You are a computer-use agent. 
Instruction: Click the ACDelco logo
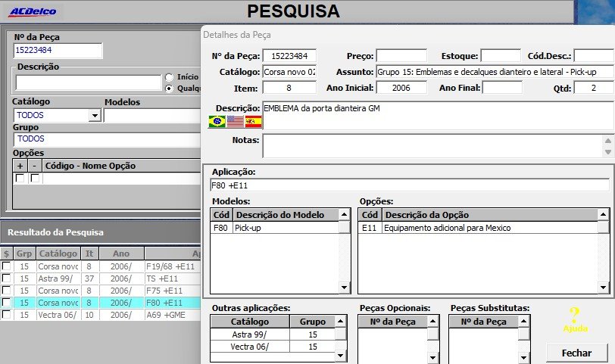coord(33,11)
